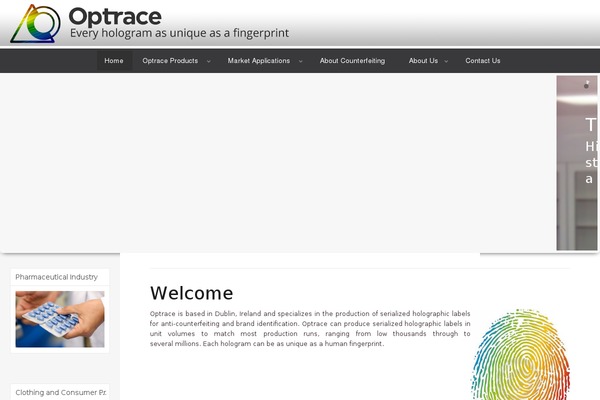
Task: Click the paragraph starting 'Optrace is based in Dublin'
Action: pyautogui.click(x=310, y=328)
